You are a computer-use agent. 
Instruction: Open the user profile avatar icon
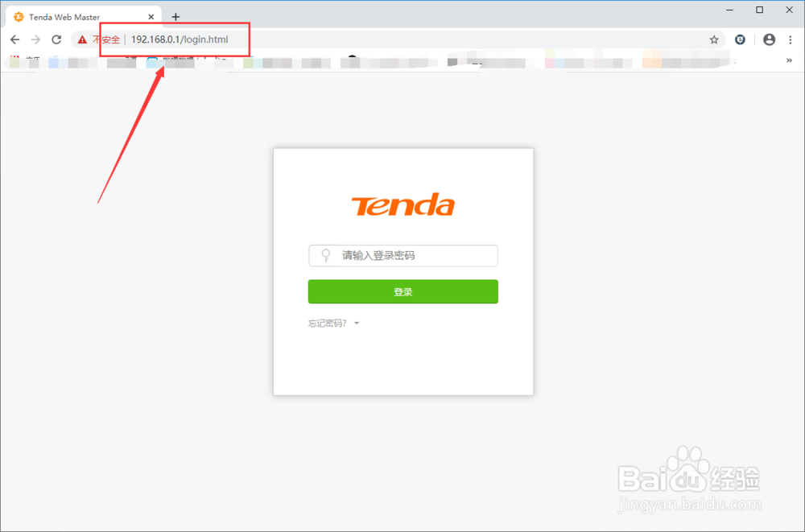[x=769, y=39]
